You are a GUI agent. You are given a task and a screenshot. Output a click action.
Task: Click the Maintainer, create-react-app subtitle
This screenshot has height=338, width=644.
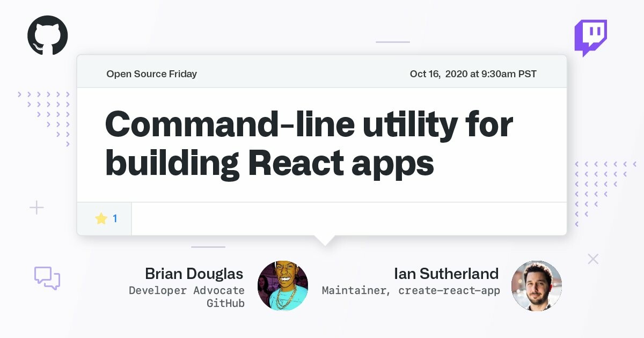coord(411,291)
